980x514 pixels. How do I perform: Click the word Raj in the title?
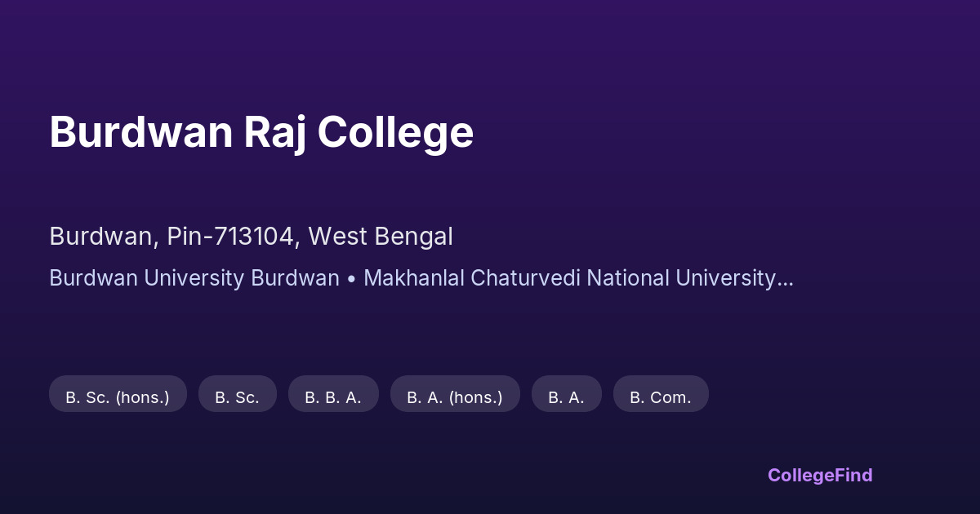274,132
